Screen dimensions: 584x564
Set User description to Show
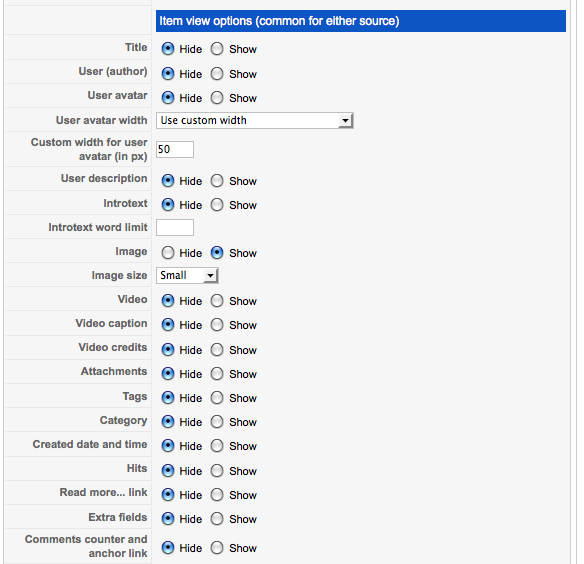(x=217, y=181)
